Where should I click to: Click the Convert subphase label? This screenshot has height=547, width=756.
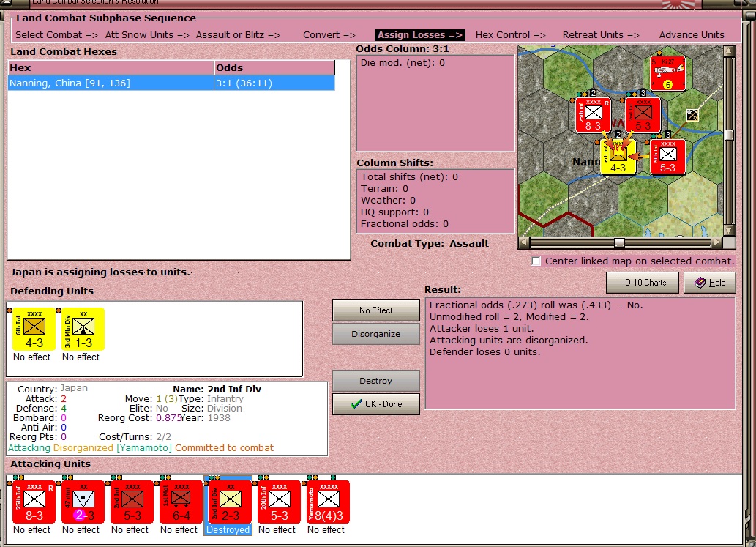(x=329, y=34)
